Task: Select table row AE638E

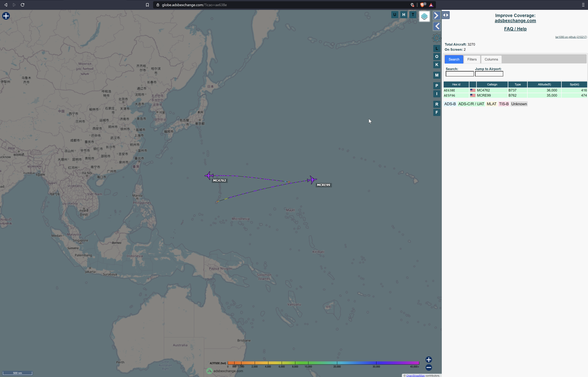Action: 515,90
